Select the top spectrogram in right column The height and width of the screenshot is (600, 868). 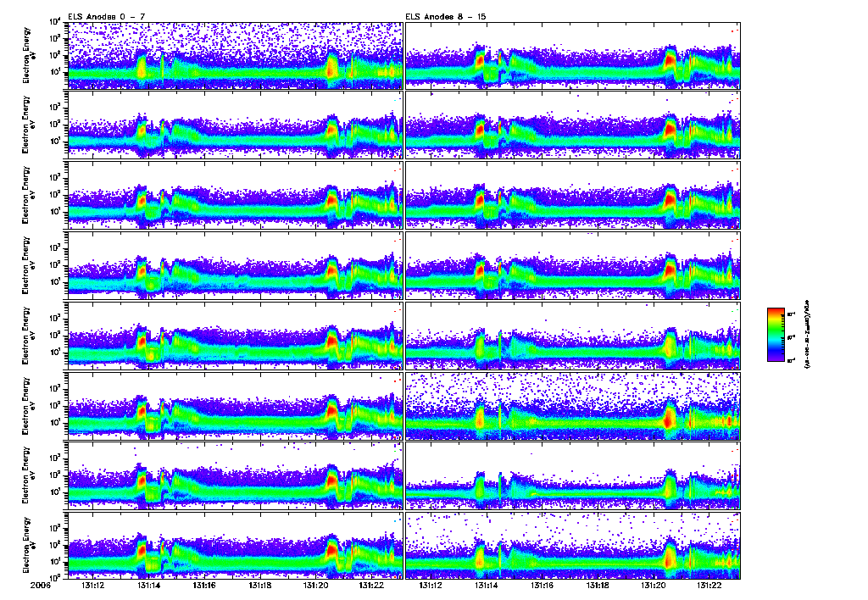pyautogui.click(x=573, y=55)
